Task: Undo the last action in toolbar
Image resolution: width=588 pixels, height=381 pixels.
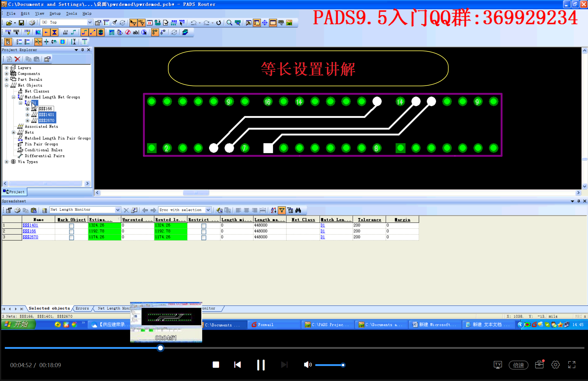Action: 194,23
